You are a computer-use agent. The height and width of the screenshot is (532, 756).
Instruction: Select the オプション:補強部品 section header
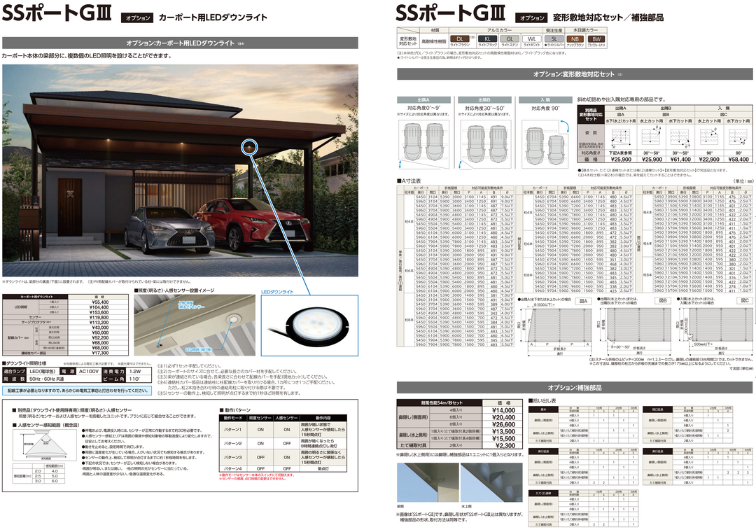click(574, 387)
